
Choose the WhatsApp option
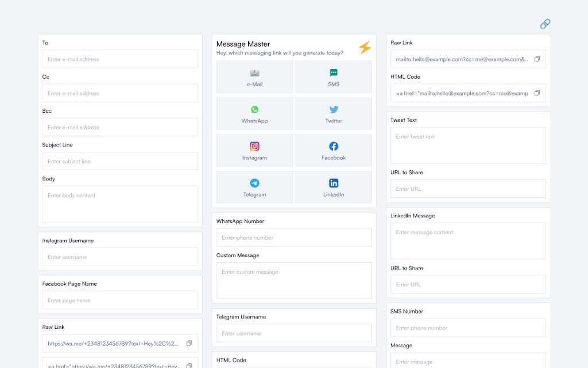click(x=254, y=114)
